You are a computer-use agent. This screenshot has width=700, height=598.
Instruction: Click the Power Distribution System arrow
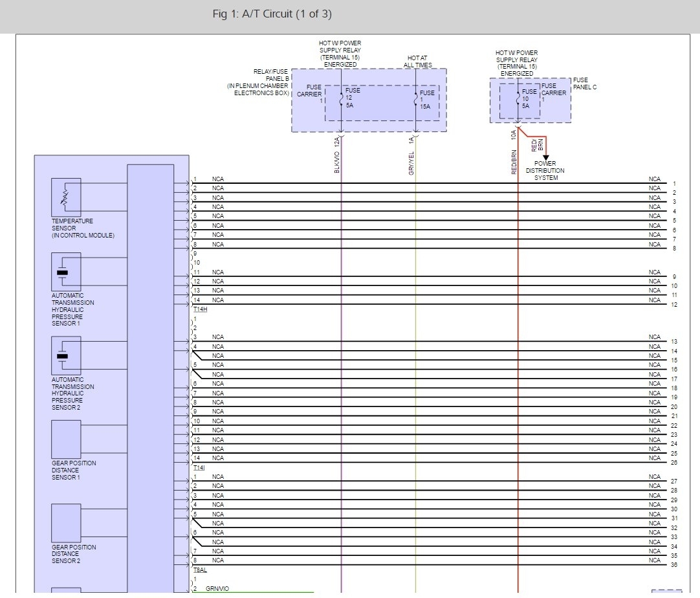pyautogui.click(x=545, y=156)
